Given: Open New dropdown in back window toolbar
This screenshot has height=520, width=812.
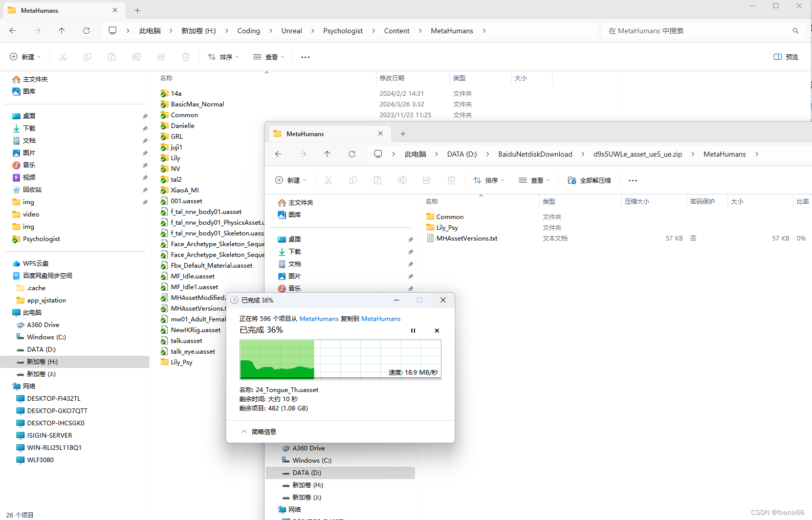Looking at the screenshot, I should pos(26,57).
